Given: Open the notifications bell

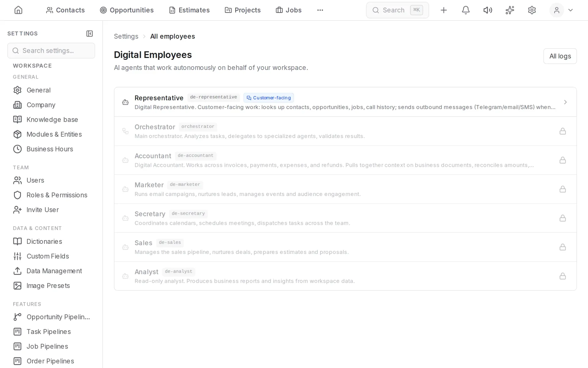Looking at the screenshot, I should [466, 10].
